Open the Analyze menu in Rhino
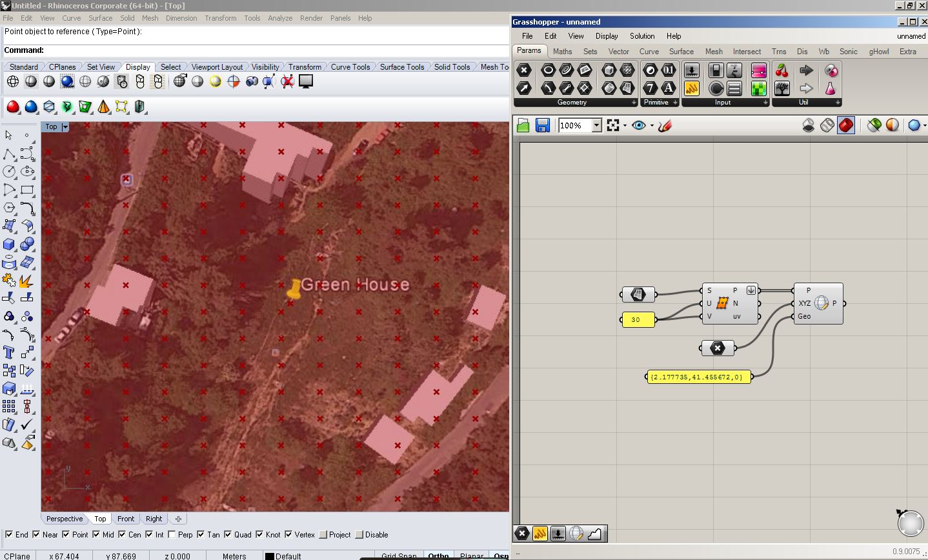Image resolution: width=928 pixels, height=560 pixels. [x=279, y=18]
